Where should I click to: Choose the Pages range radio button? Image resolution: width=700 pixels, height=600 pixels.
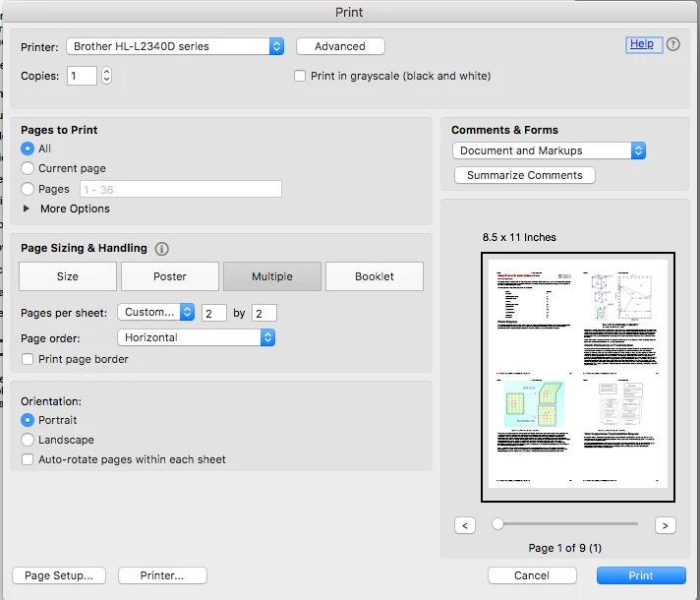(28, 189)
